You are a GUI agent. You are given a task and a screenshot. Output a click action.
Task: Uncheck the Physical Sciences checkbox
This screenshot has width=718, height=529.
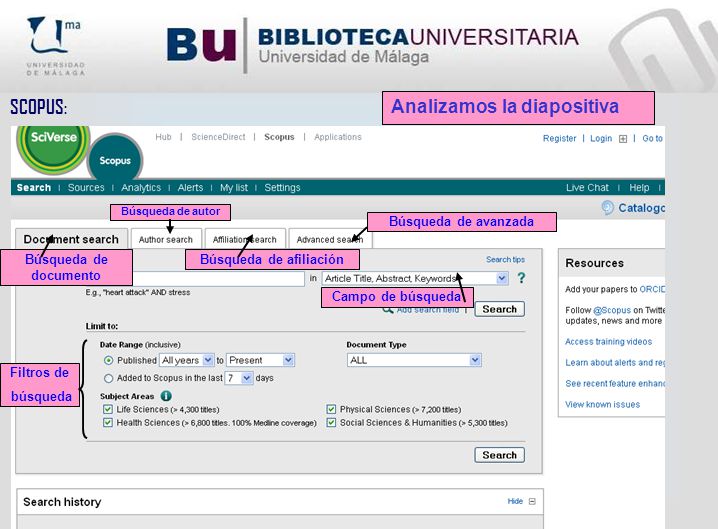tap(331, 409)
